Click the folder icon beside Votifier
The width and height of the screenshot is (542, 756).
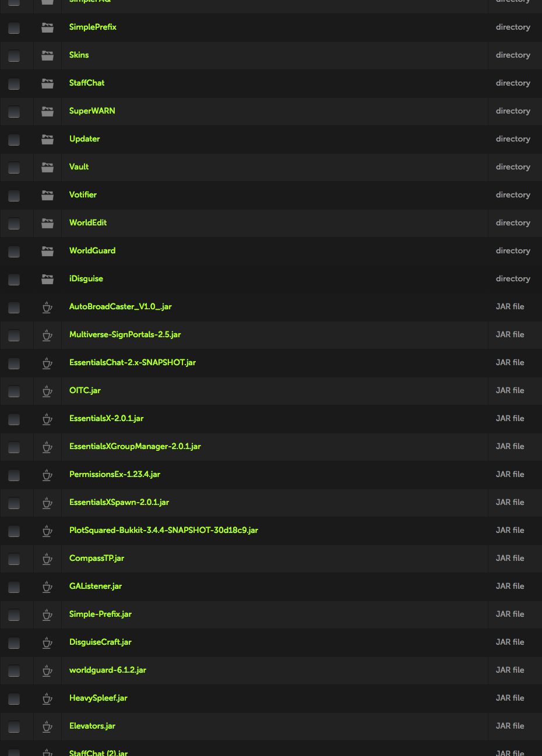pyautogui.click(x=47, y=195)
